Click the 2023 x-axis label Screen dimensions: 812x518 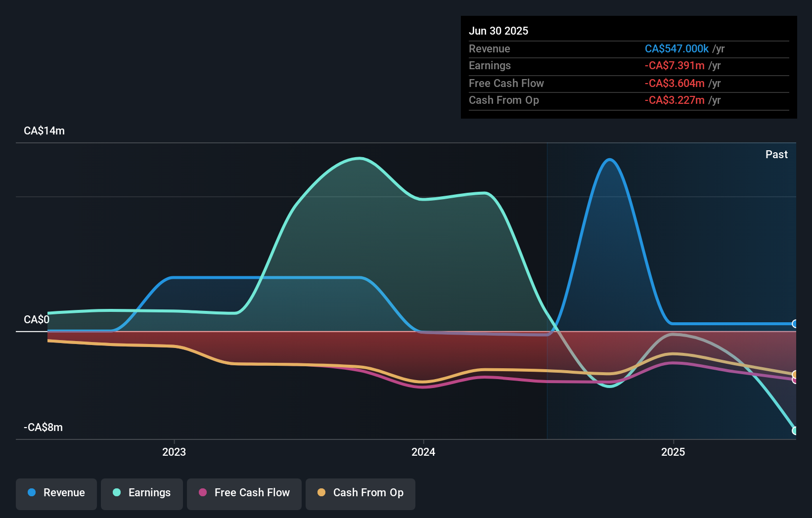(x=174, y=452)
